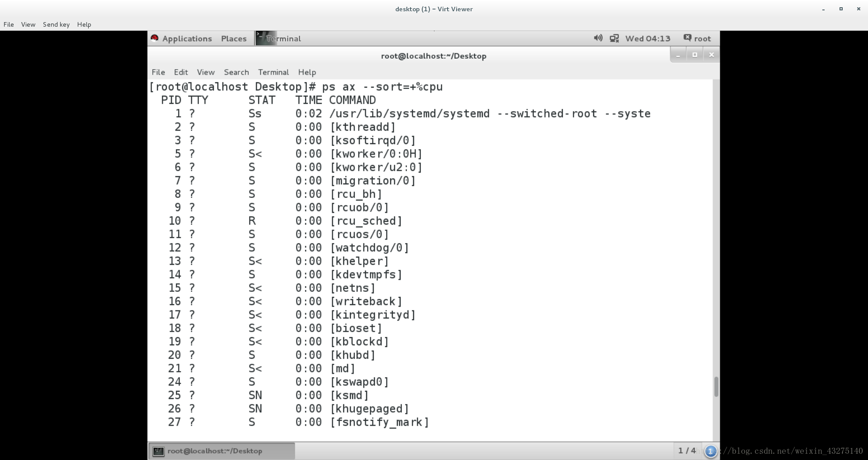868x460 pixels.
Task: Open Virt Viewer File menu
Action: coord(9,24)
